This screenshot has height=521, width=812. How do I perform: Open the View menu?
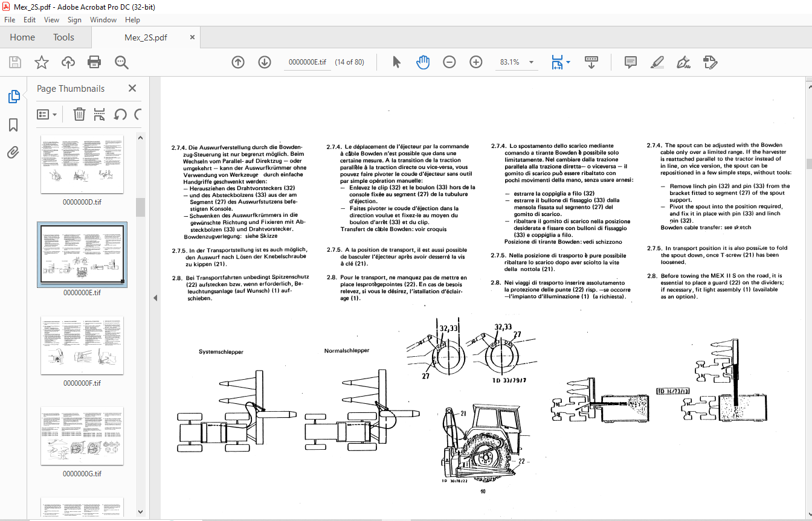pyautogui.click(x=52, y=20)
